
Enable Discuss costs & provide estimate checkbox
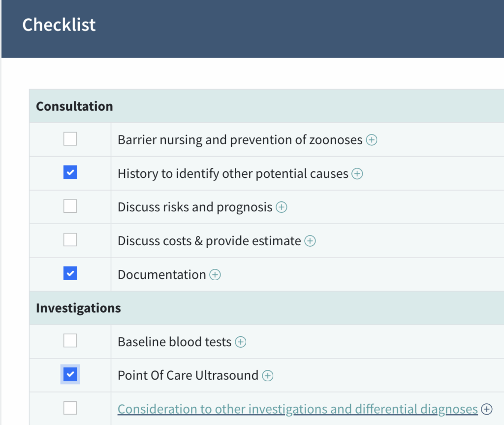pyautogui.click(x=70, y=240)
